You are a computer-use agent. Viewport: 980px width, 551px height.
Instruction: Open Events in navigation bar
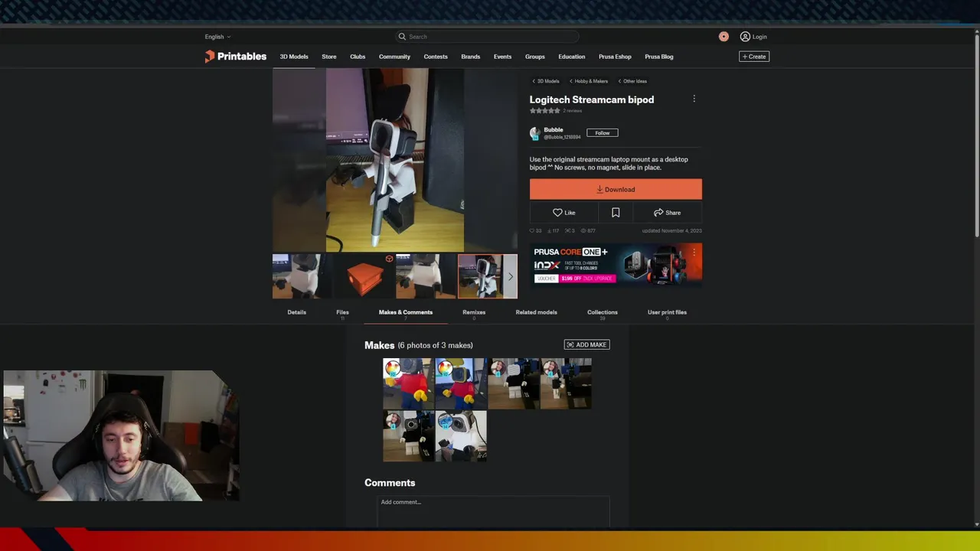502,57
